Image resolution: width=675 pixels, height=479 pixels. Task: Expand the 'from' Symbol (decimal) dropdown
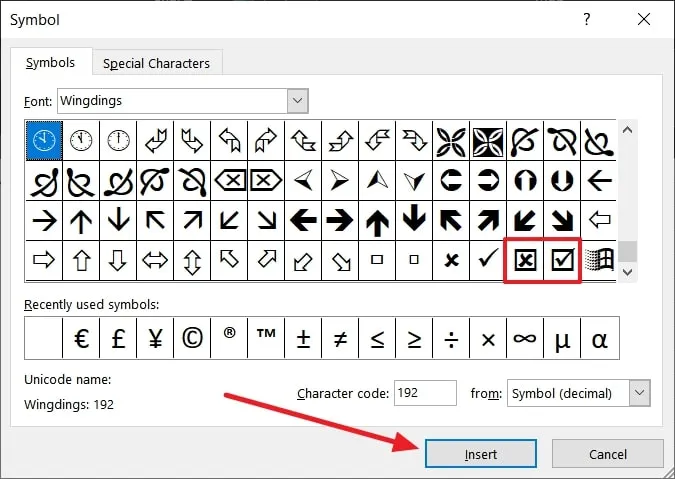pos(640,393)
